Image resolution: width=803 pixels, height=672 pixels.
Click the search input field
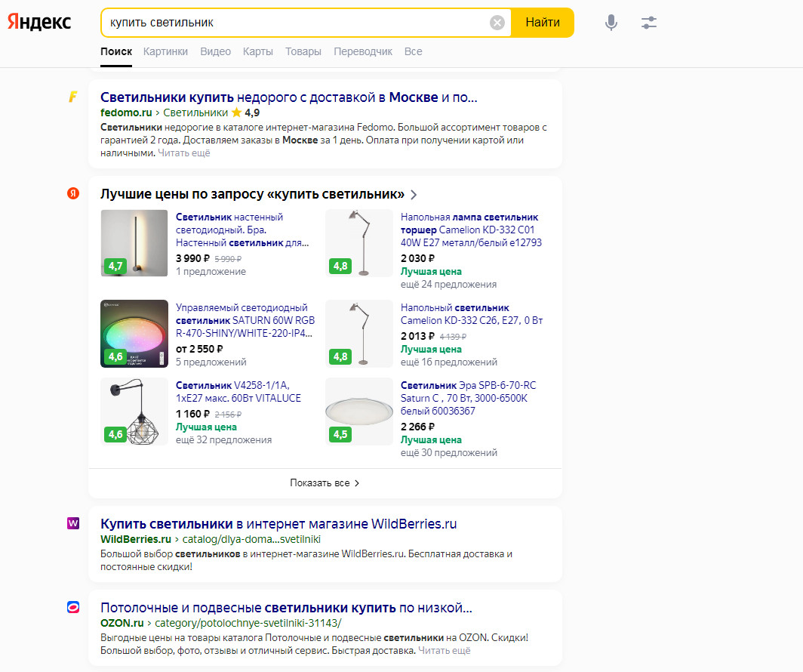[294, 23]
